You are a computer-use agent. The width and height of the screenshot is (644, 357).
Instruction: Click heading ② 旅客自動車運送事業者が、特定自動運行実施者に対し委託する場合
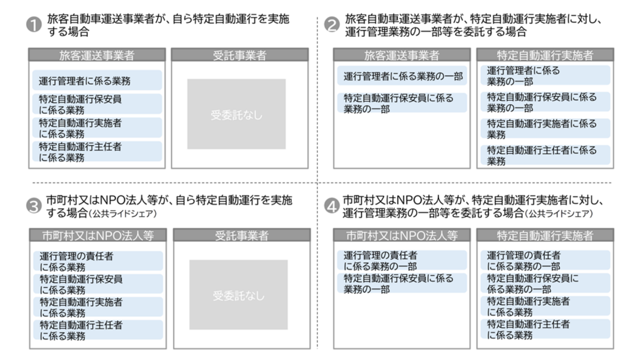pos(473,25)
